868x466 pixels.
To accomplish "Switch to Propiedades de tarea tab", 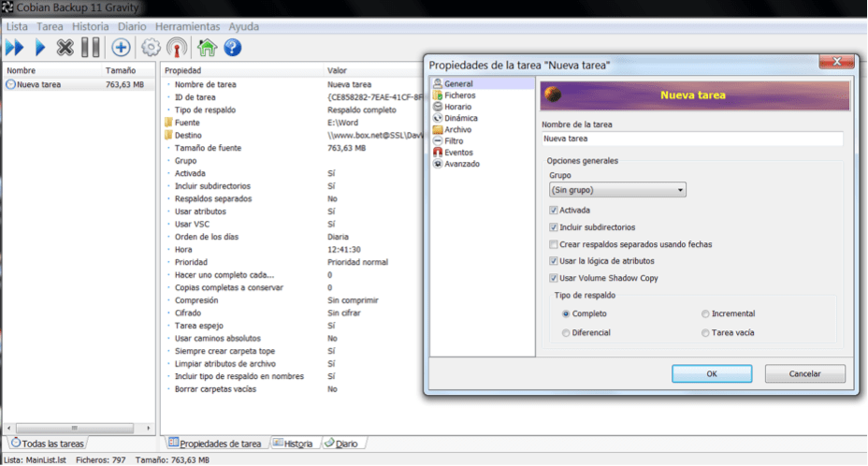I will (215, 444).
